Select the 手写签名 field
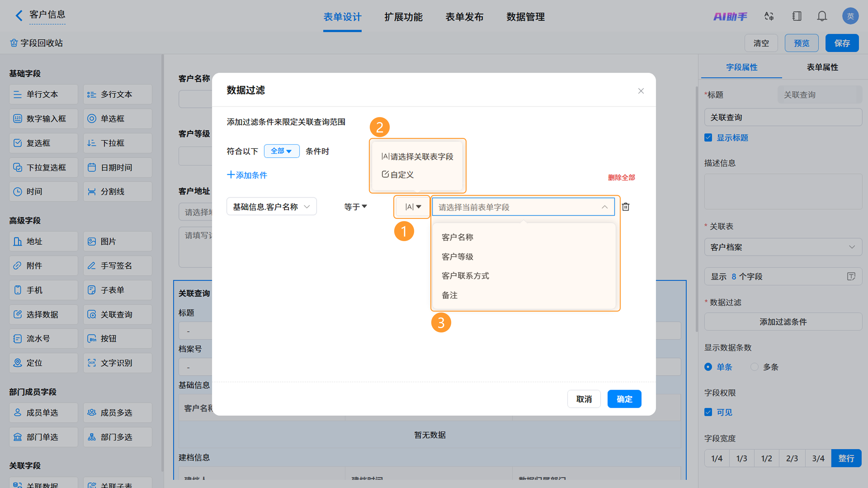The image size is (868, 488). click(118, 265)
